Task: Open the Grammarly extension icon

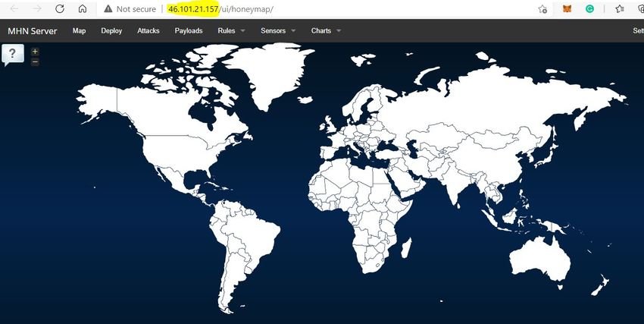Action: click(x=589, y=8)
